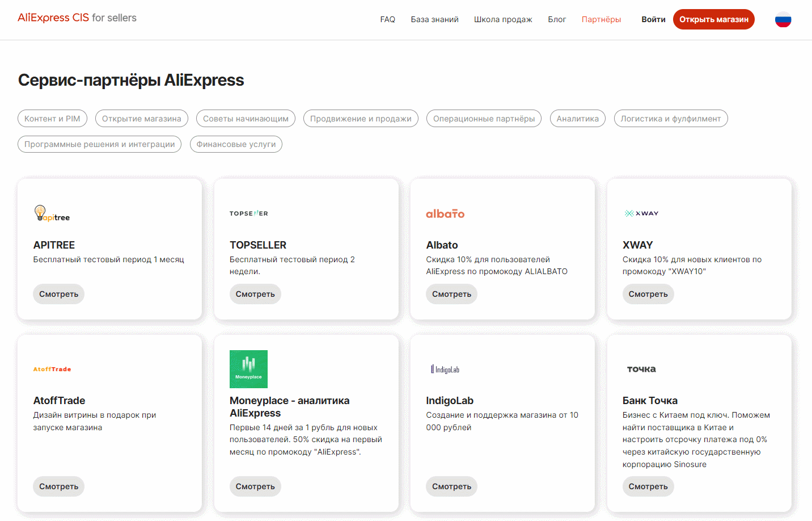Click the XWAY logo
Screen dimensions: 812x521
pos(641,213)
